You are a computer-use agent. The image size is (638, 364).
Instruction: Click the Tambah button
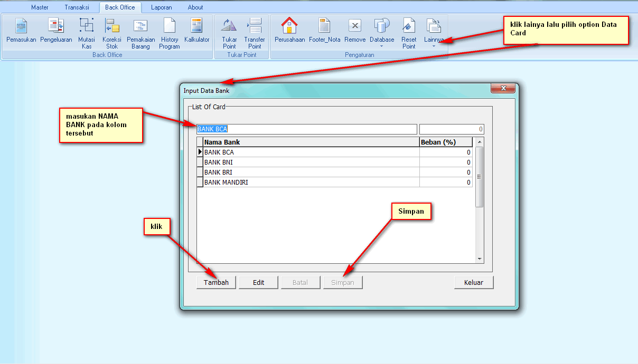point(216,282)
